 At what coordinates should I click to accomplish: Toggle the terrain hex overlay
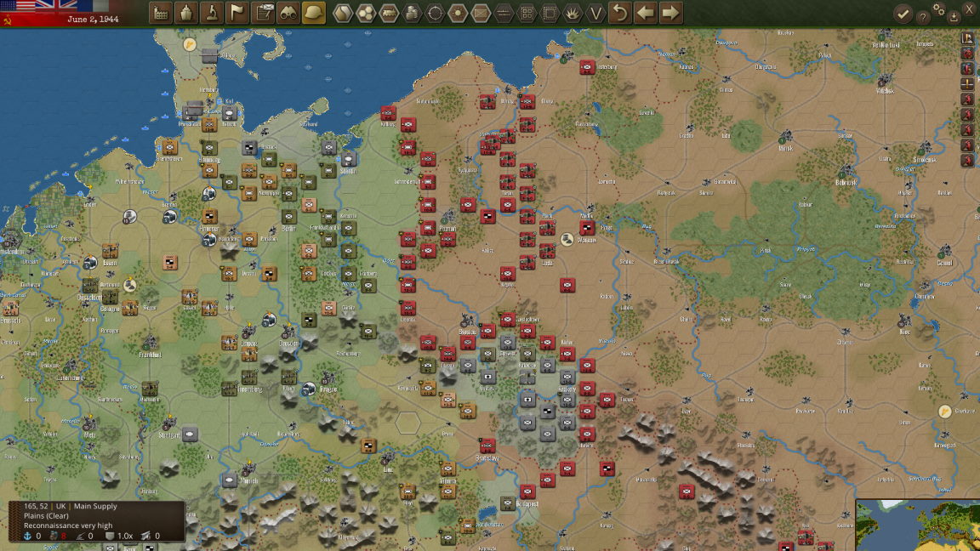[343, 13]
